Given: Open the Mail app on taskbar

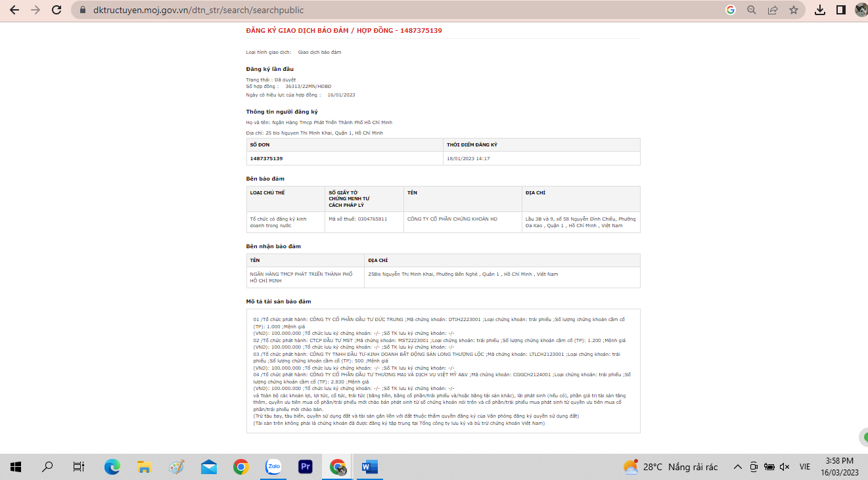Looking at the screenshot, I should (x=209, y=467).
